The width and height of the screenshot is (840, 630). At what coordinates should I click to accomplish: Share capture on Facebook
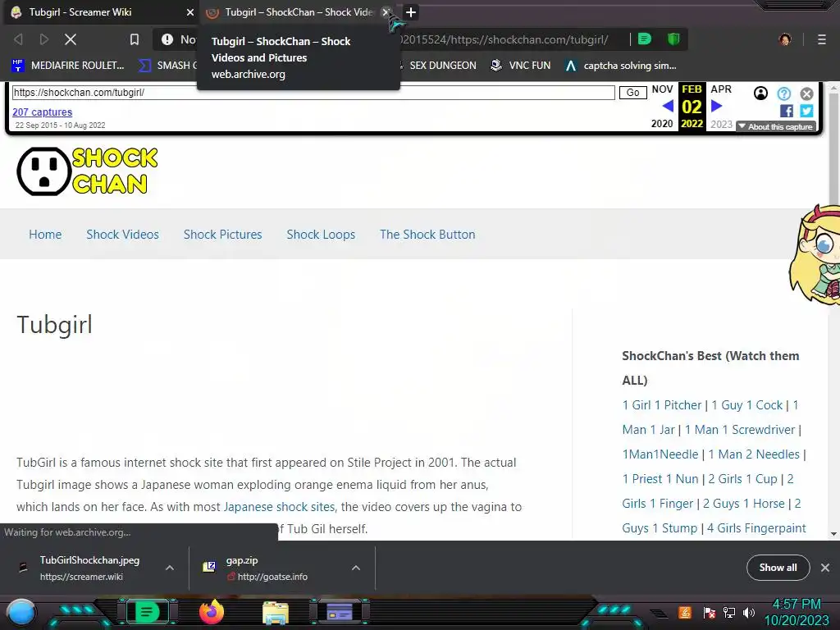(x=787, y=111)
